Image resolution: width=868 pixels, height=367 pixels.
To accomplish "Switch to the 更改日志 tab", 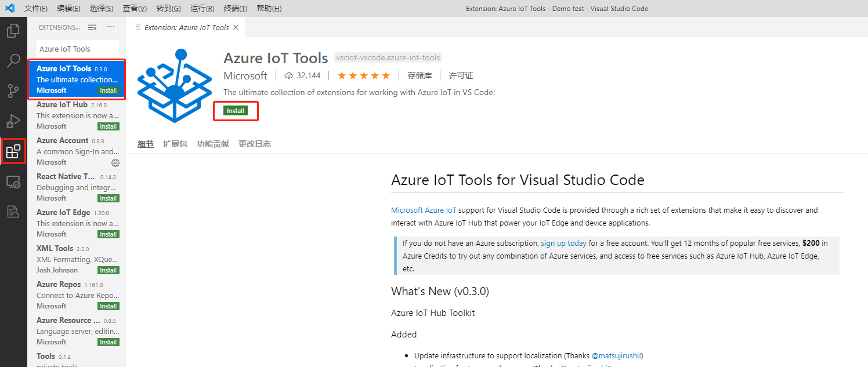I will tap(255, 144).
